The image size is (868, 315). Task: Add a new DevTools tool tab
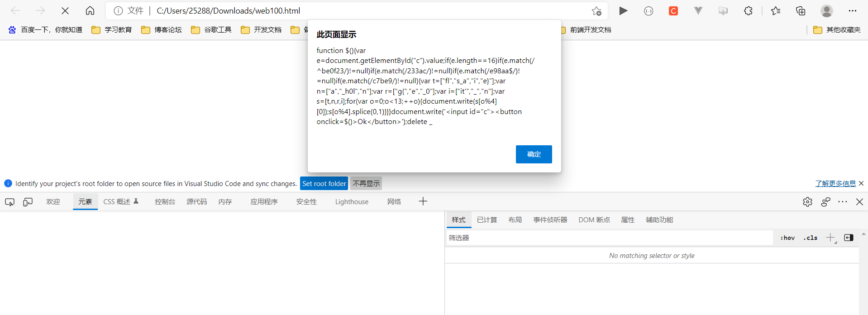(x=423, y=201)
